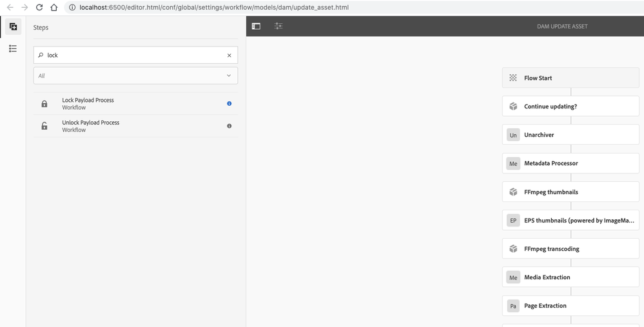Select the Continue updating? step

click(x=571, y=106)
